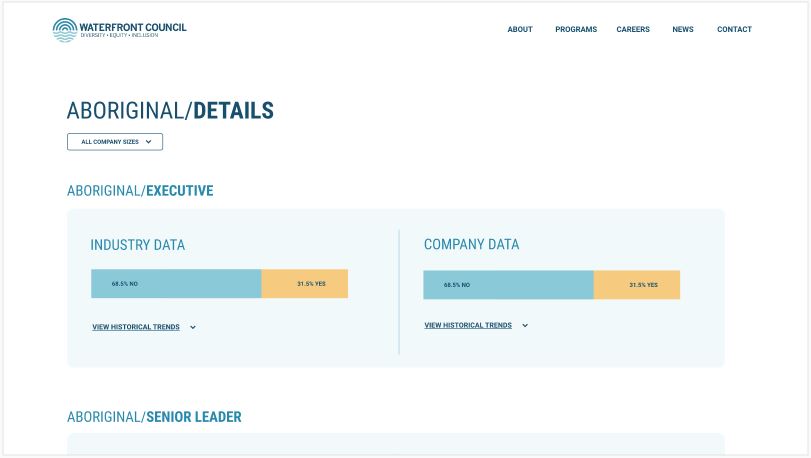811x458 pixels.
Task: Navigate to the News section
Action: point(683,30)
